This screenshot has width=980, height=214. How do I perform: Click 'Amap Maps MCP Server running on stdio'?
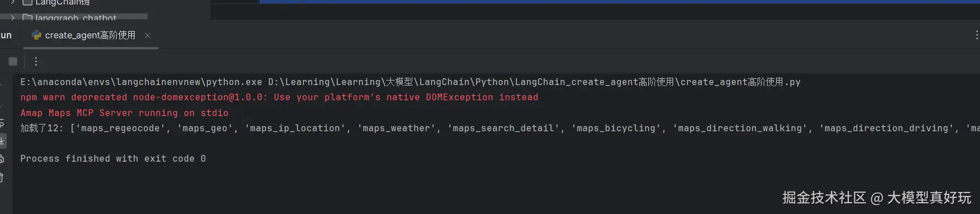pyautogui.click(x=124, y=113)
